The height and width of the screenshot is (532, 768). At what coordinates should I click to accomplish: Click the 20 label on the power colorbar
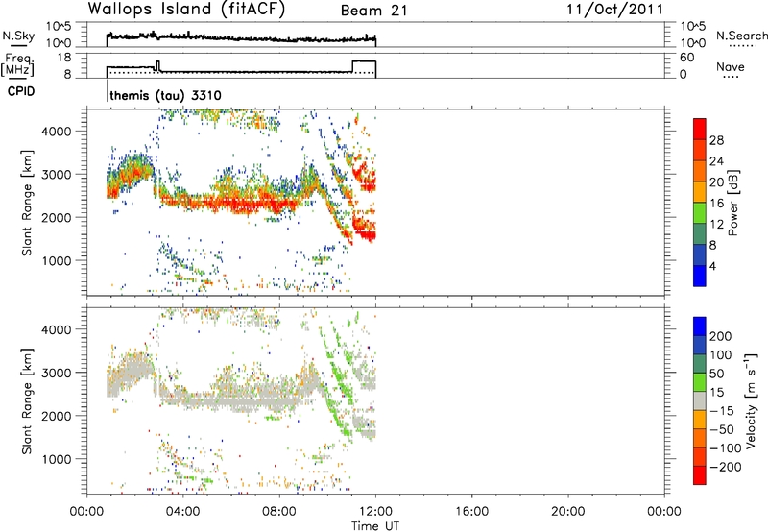[716, 182]
